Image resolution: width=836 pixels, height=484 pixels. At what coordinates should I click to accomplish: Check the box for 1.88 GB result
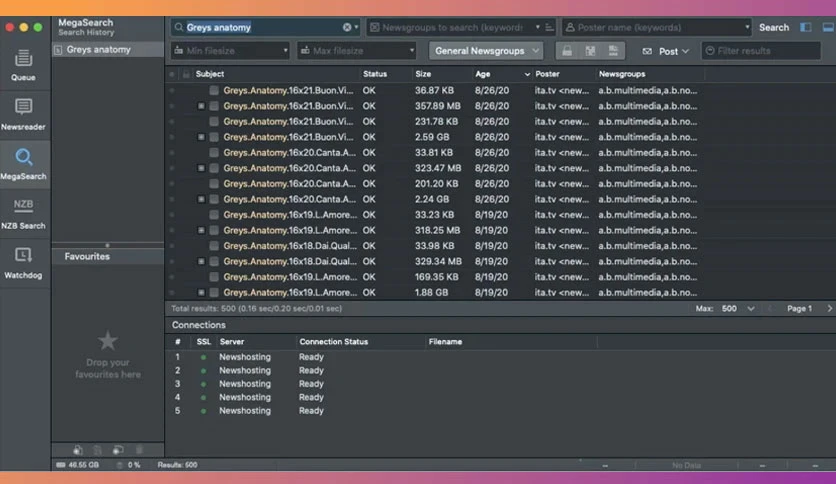pos(214,293)
